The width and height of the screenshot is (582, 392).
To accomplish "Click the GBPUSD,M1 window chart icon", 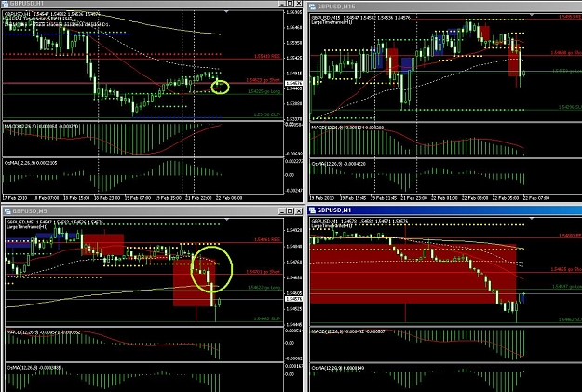I will pos(312,210).
